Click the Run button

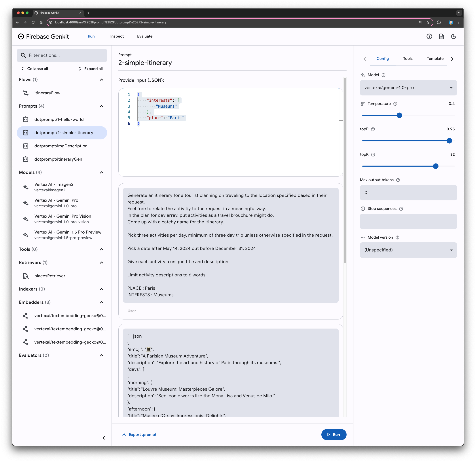pos(334,434)
